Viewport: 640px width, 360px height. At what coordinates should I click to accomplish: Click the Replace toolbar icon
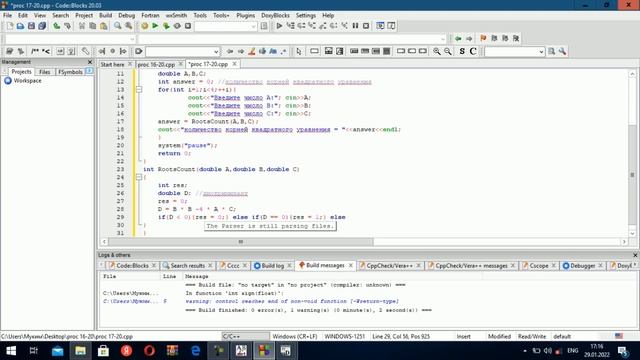click(x=129, y=26)
